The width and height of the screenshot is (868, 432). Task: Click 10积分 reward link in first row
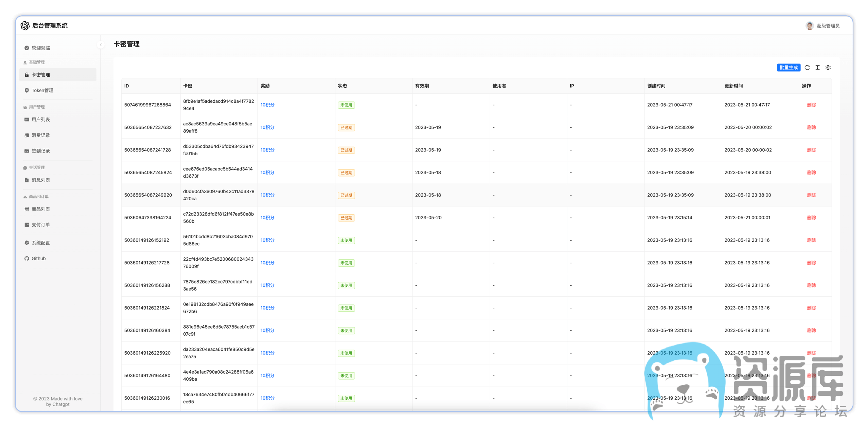[267, 105]
